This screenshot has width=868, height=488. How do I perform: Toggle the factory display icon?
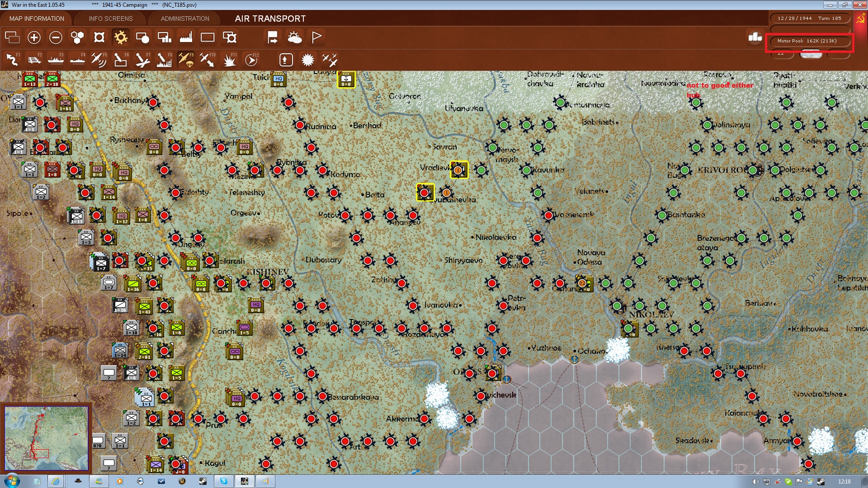tap(186, 38)
